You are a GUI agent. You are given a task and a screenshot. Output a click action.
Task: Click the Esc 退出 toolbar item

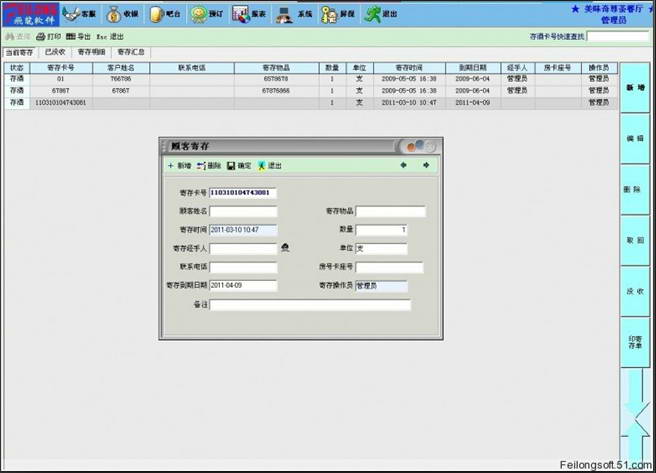pyautogui.click(x=110, y=37)
